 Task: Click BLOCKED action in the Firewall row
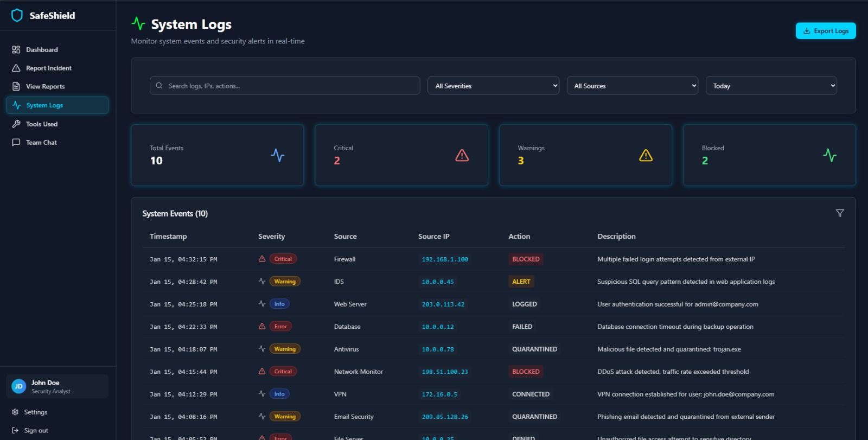tap(526, 259)
